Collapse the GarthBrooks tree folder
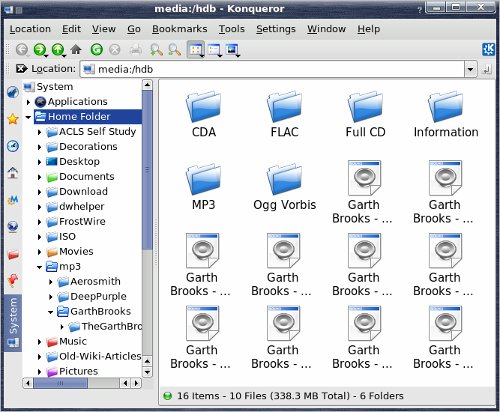The image size is (500, 412). (x=50, y=312)
